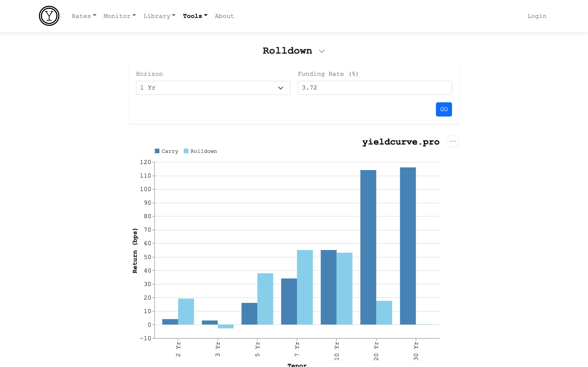The image size is (588, 367).
Task: Click the negative 3 Yr Rolldown bar
Action: point(226,326)
